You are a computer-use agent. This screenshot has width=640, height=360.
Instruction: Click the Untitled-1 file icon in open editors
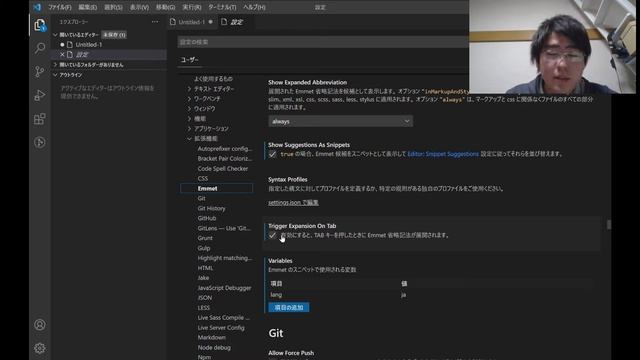pos(70,44)
